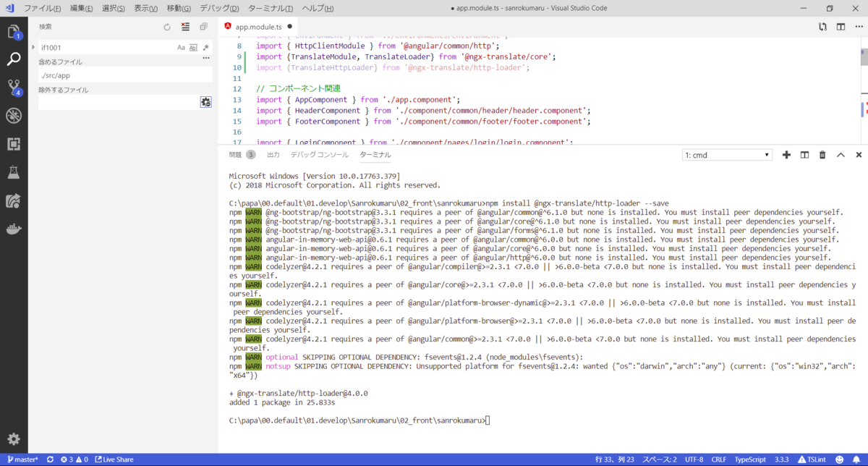Toggle Use Regular Expression in search box
The image size is (868, 466).
[205, 47]
